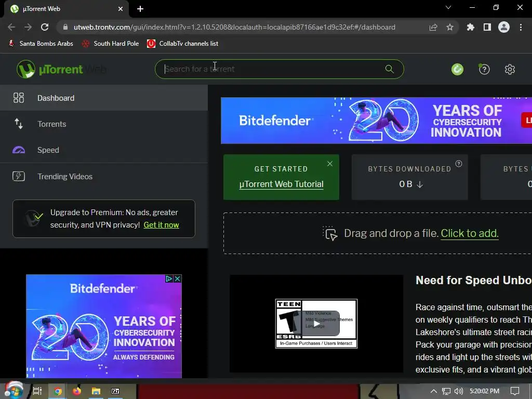Open the settings gear icon
The height and width of the screenshot is (399, 532).
click(x=510, y=69)
